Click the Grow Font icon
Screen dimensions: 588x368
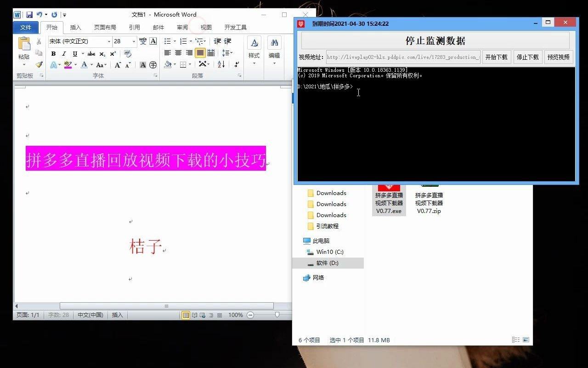click(118, 65)
